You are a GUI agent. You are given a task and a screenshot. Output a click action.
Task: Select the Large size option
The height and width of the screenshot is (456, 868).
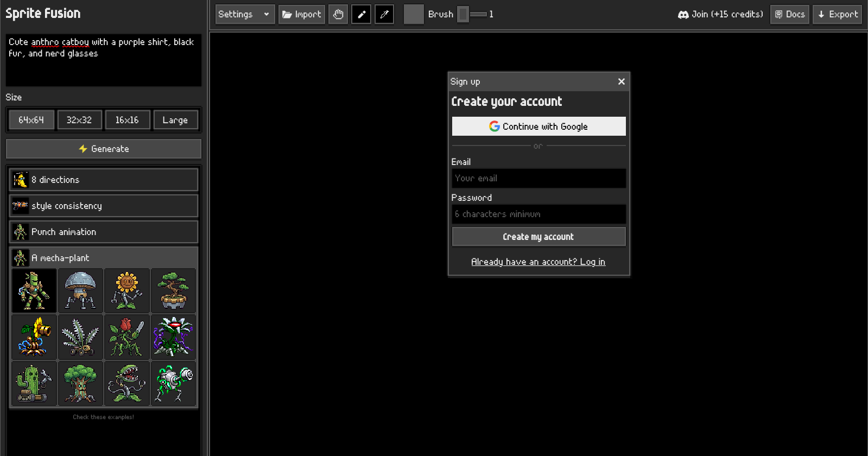pos(175,120)
